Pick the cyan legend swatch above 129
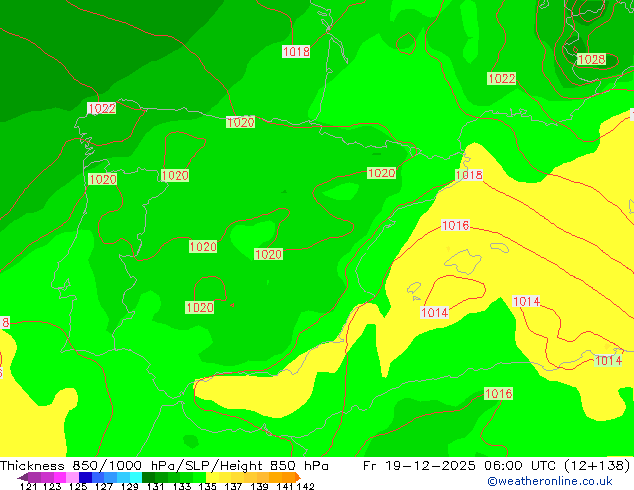This screenshot has height=490, width=634. click(136, 477)
